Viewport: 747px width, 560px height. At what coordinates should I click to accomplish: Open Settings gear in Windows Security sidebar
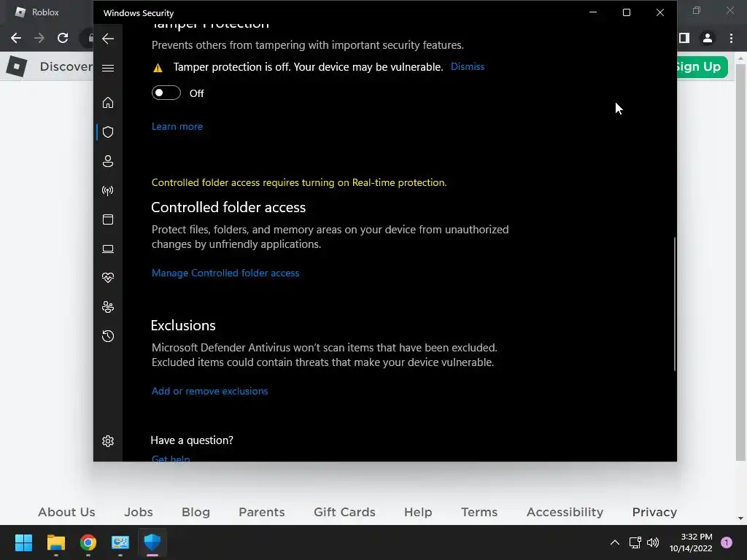pyautogui.click(x=108, y=441)
